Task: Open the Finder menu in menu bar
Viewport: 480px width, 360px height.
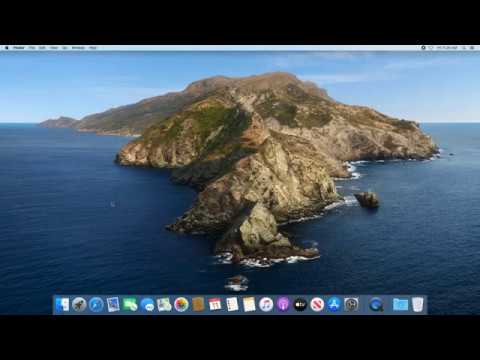Action: click(19, 48)
